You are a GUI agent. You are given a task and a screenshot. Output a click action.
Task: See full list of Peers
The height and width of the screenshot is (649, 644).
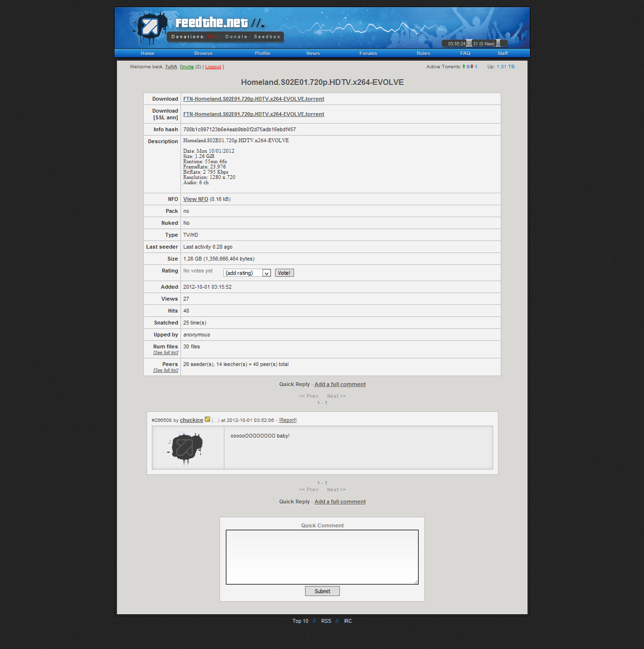tap(166, 370)
